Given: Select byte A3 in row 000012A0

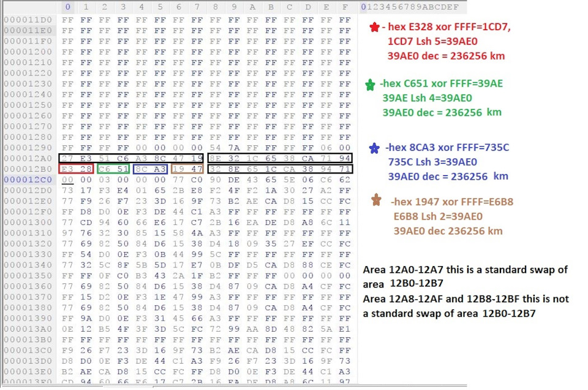Looking at the screenshot, I should (141, 158).
